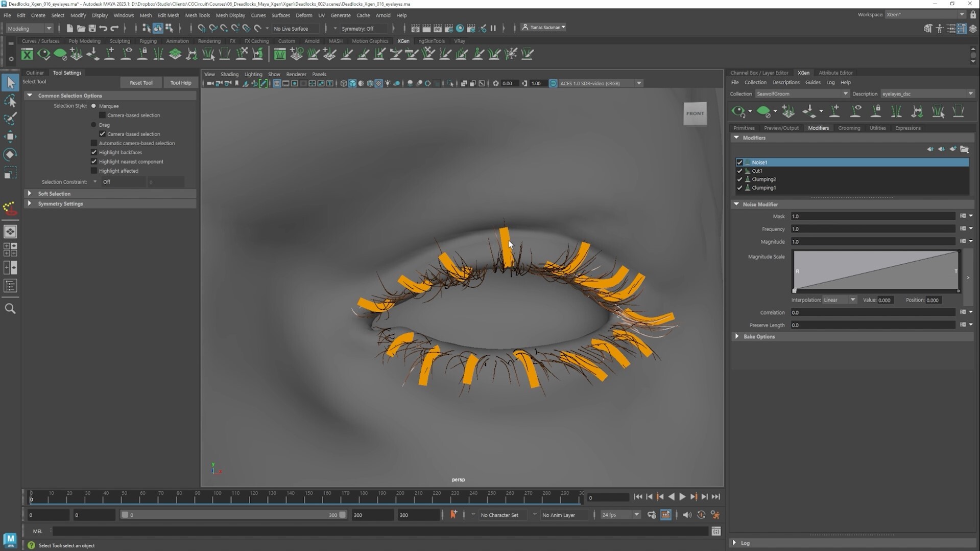
Task: Switch to the Grooming tab
Action: point(849,128)
